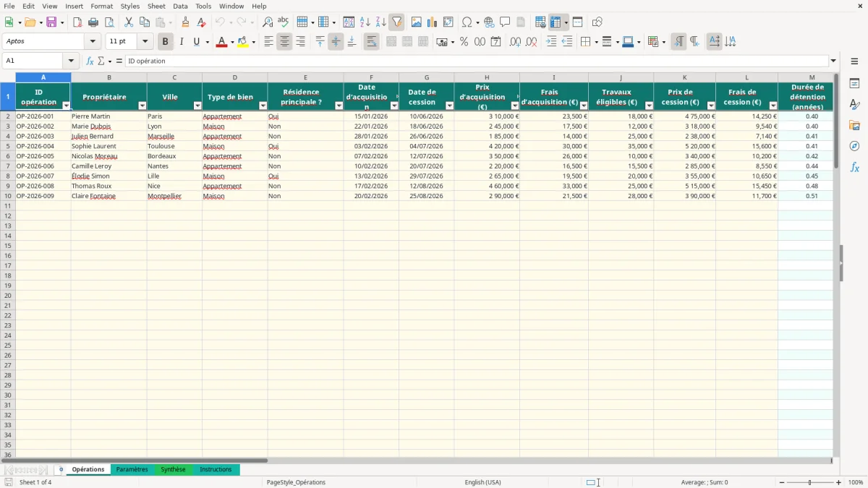
Task: Toggle Center Horizontally alignment
Action: coord(285,42)
